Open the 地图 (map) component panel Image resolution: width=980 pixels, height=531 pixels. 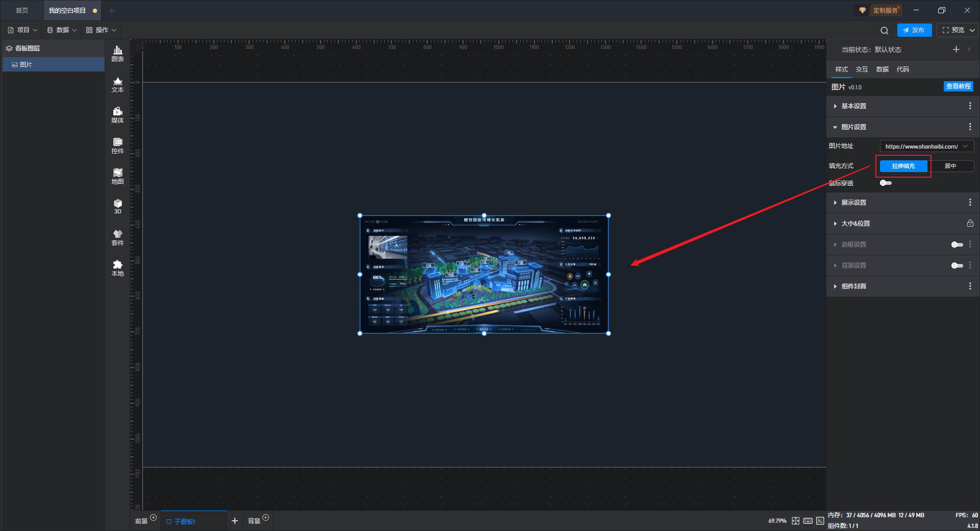pyautogui.click(x=117, y=176)
